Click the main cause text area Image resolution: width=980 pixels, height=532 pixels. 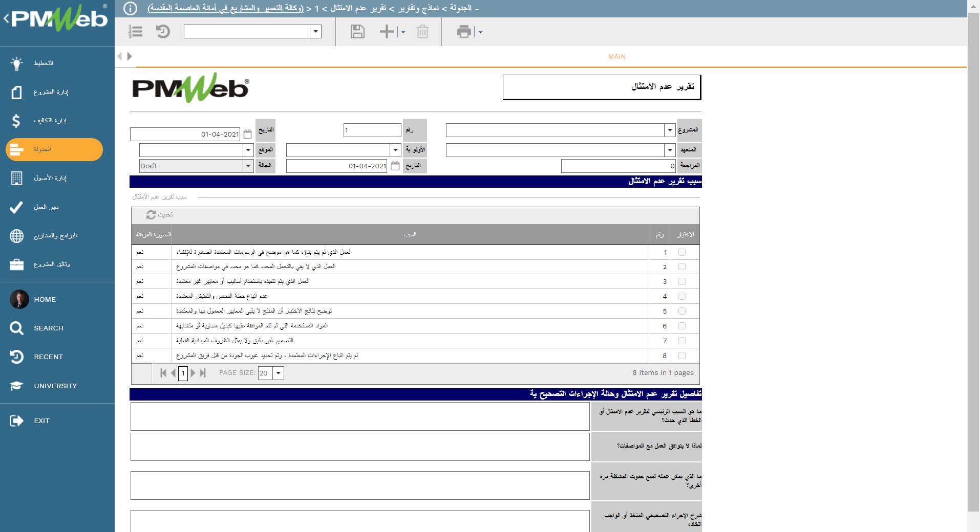(x=360, y=416)
